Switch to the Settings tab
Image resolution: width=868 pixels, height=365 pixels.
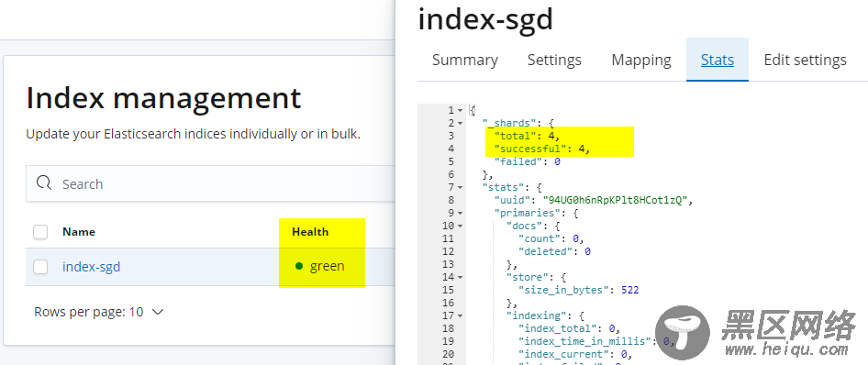tap(554, 60)
